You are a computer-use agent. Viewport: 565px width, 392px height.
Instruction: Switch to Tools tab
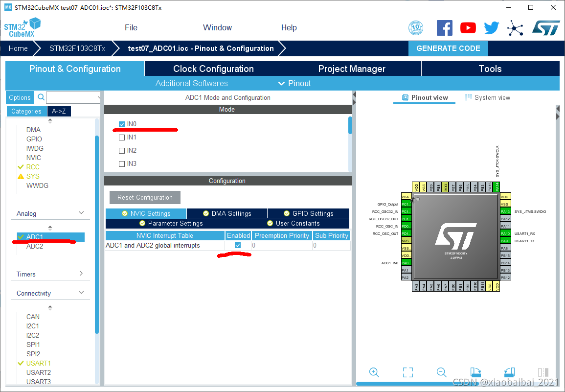(x=490, y=69)
